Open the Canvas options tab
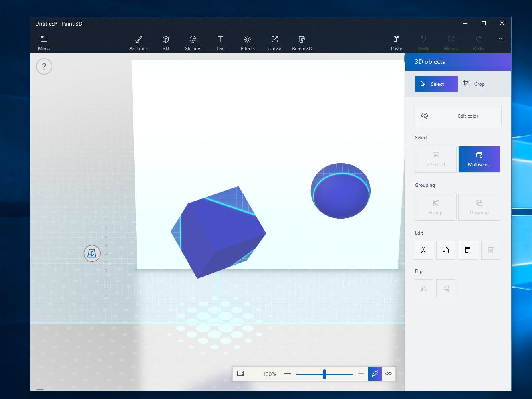Image resolution: width=532 pixels, height=399 pixels. tap(275, 43)
